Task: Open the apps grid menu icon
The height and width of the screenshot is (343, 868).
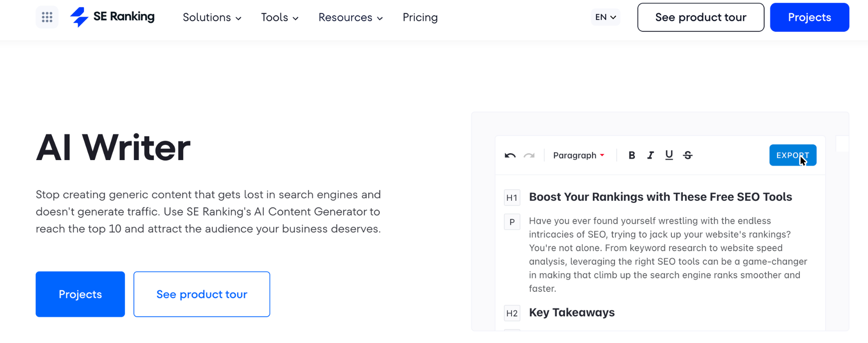Action: [x=47, y=17]
